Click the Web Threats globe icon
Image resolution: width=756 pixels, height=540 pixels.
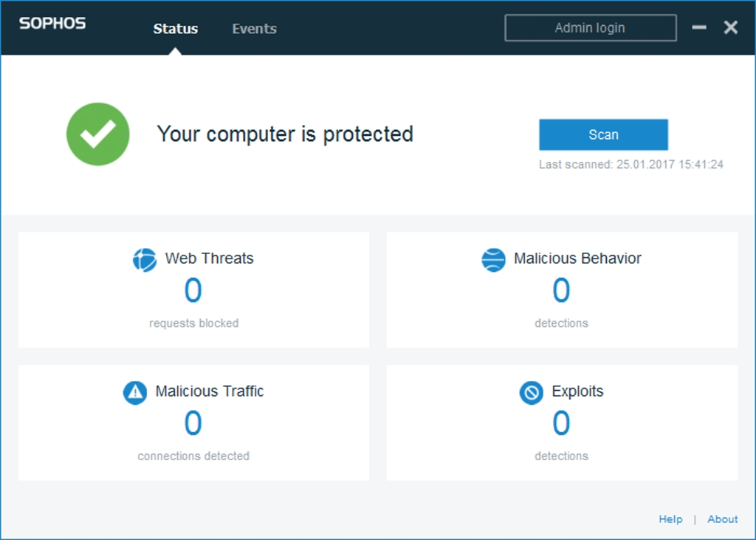[145, 259]
